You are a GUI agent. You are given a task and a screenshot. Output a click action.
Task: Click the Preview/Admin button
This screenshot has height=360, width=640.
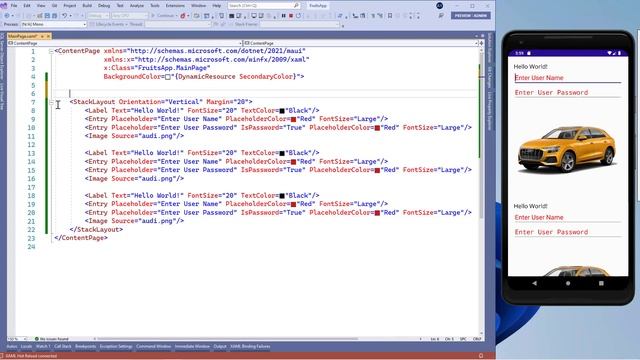coord(471,16)
